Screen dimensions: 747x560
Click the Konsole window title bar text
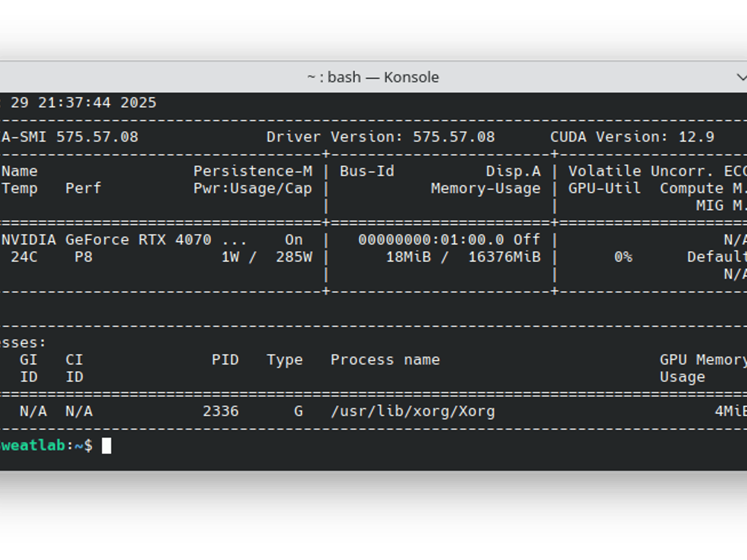[373, 77]
